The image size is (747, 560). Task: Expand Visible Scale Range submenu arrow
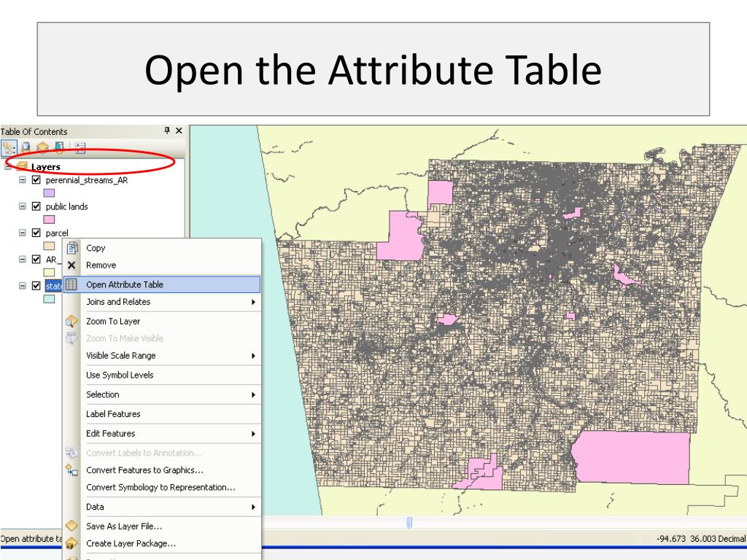[253, 356]
